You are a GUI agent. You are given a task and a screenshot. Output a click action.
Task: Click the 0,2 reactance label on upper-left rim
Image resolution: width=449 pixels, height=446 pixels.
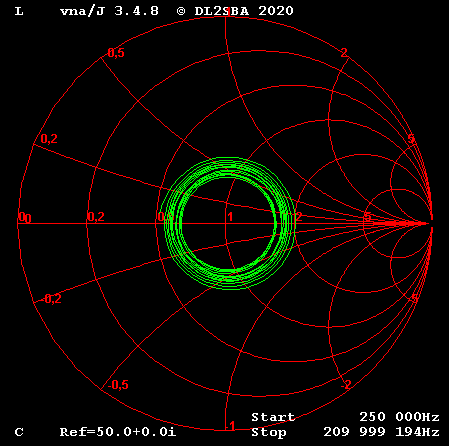[49, 139]
